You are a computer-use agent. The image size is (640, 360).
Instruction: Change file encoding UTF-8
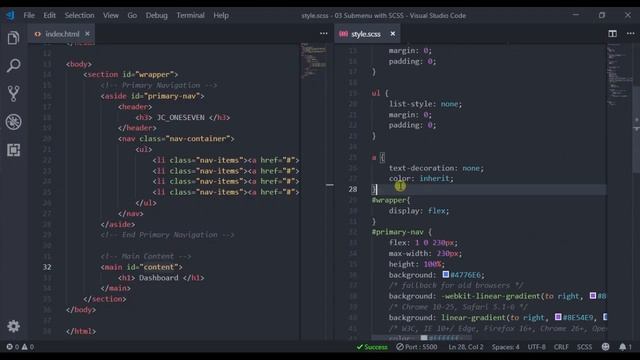(x=536, y=347)
